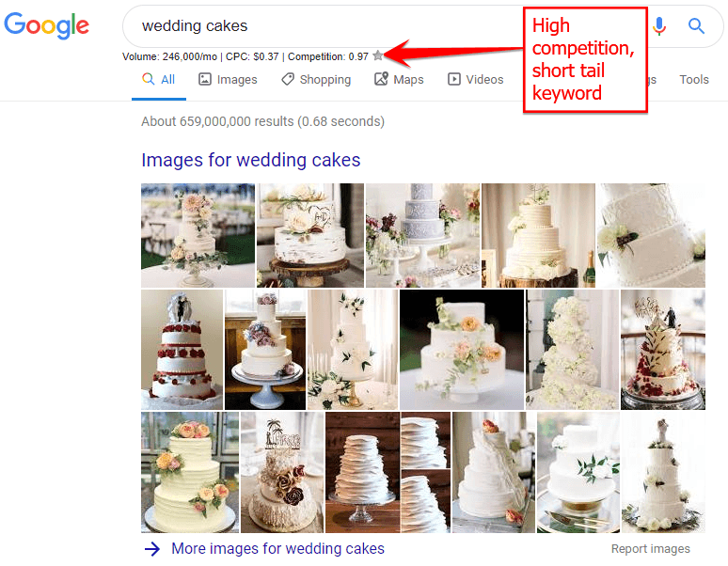
Task: Open first thumbnail of outdoor floral cake
Action: click(198, 235)
